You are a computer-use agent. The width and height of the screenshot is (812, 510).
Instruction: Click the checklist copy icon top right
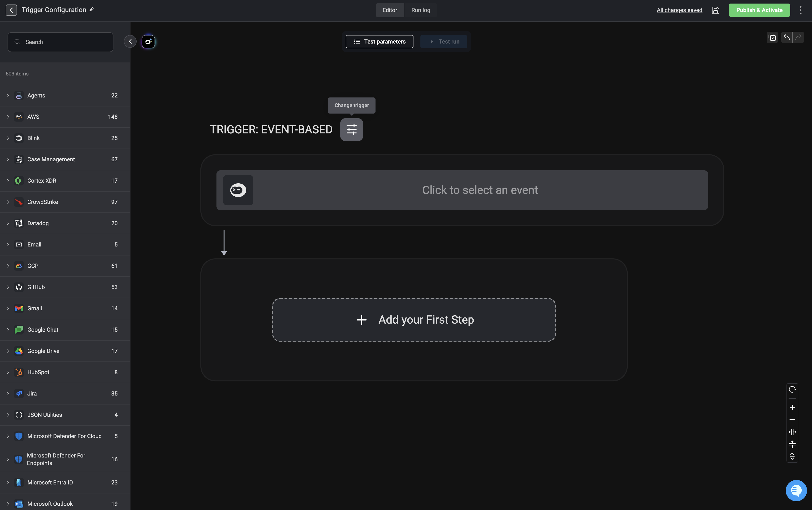click(772, 37)
